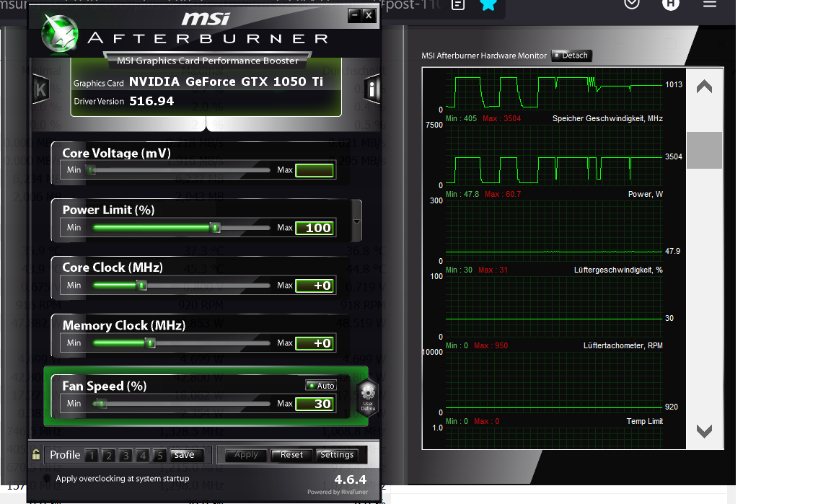Viewport: 831px width, 504px height.
Task: Toggle the fan speed Auto button
Action: 321,385
